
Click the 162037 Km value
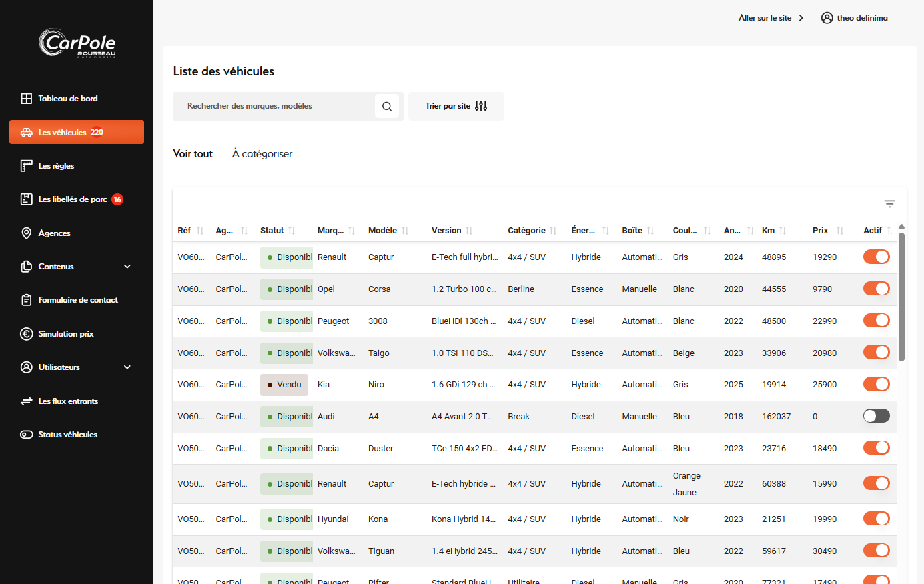776,417
